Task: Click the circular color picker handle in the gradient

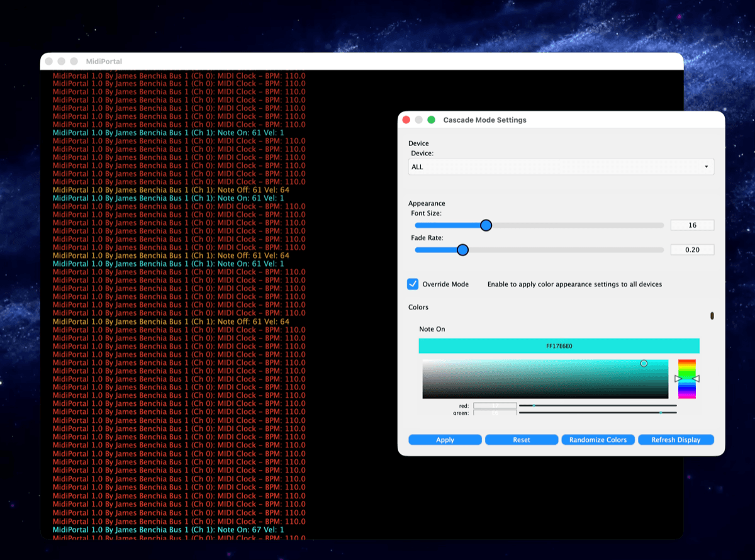Action: coord(644,363)
